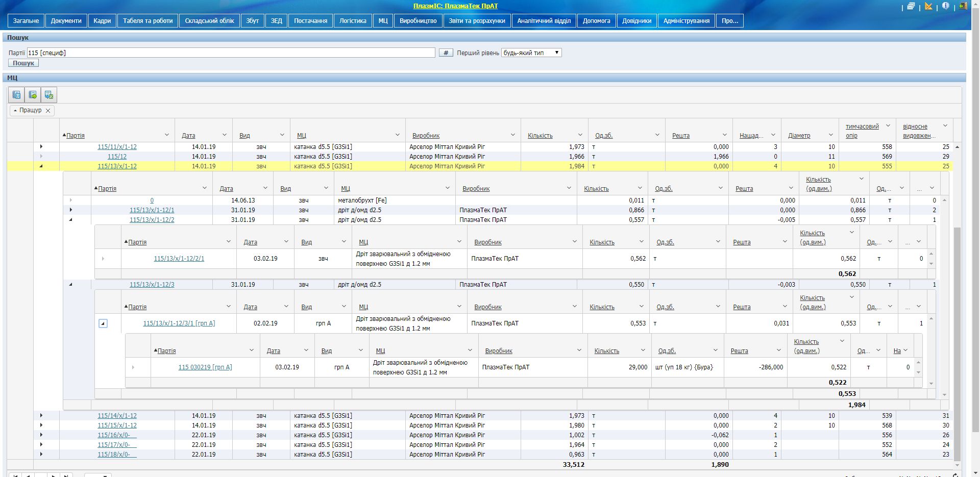Viewport: 980px width, 477px height.
Task: Open the messages envelope icon
Action: pos(911,7)
